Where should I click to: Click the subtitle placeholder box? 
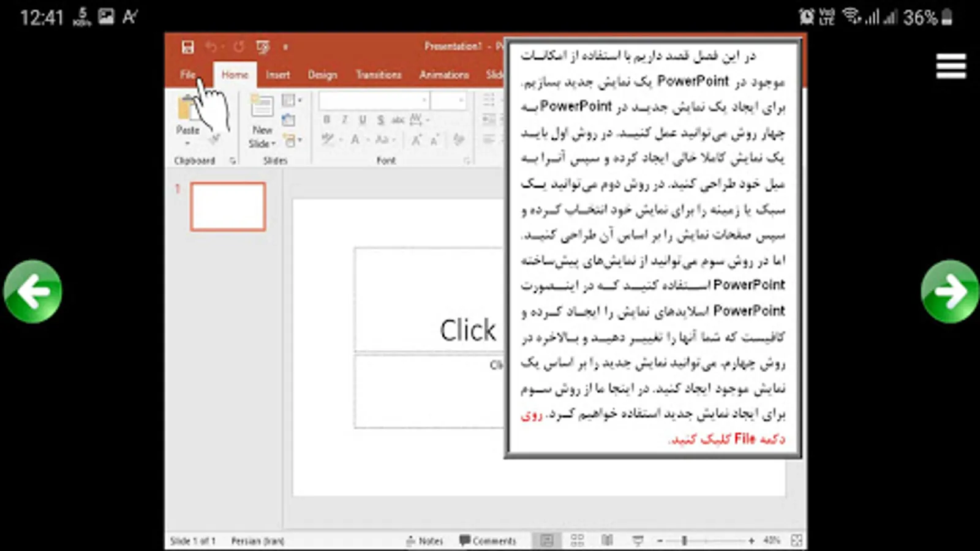pos(429,391)
